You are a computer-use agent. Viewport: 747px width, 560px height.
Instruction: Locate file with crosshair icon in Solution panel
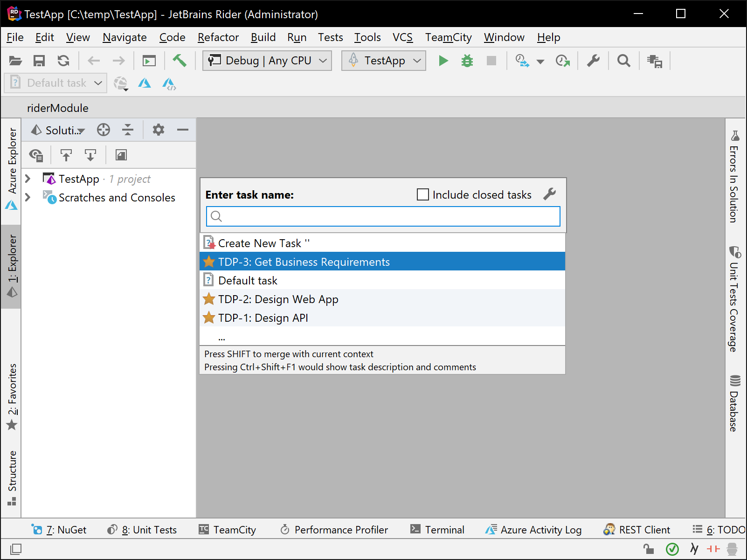[104, 130]
